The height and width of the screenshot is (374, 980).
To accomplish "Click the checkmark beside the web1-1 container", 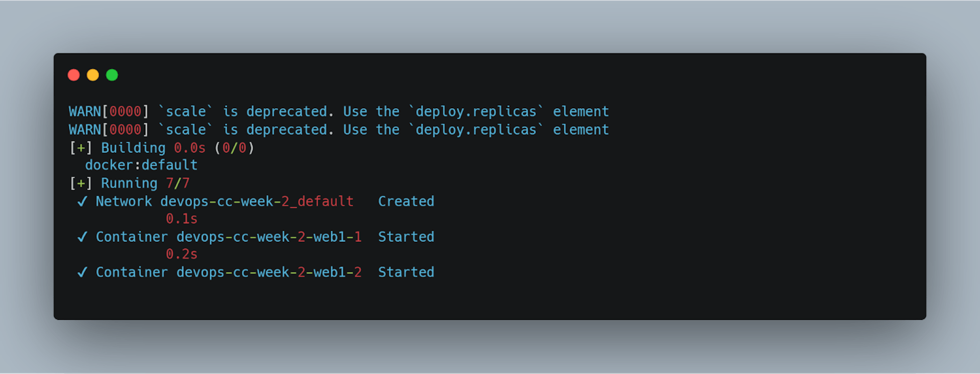I will pos(82,237).
